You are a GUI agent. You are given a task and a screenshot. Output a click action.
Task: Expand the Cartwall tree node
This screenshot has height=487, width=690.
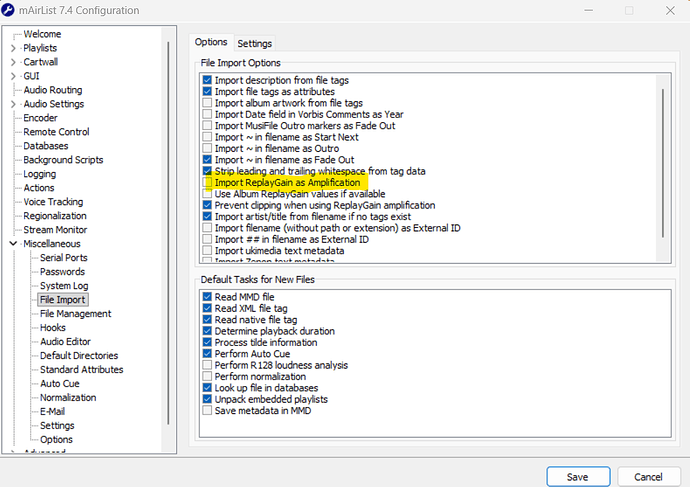(x=13, y=62)
